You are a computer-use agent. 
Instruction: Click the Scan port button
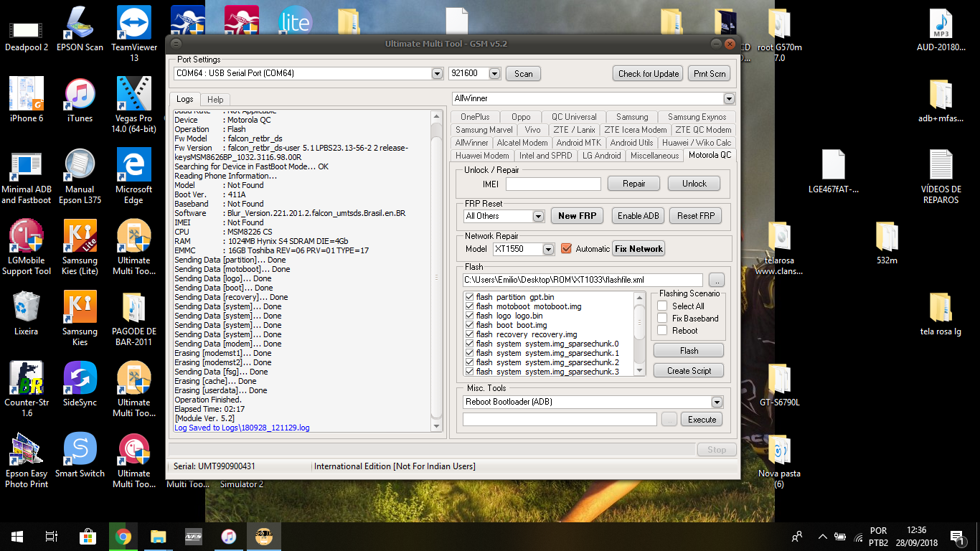[x=524, y=73]
